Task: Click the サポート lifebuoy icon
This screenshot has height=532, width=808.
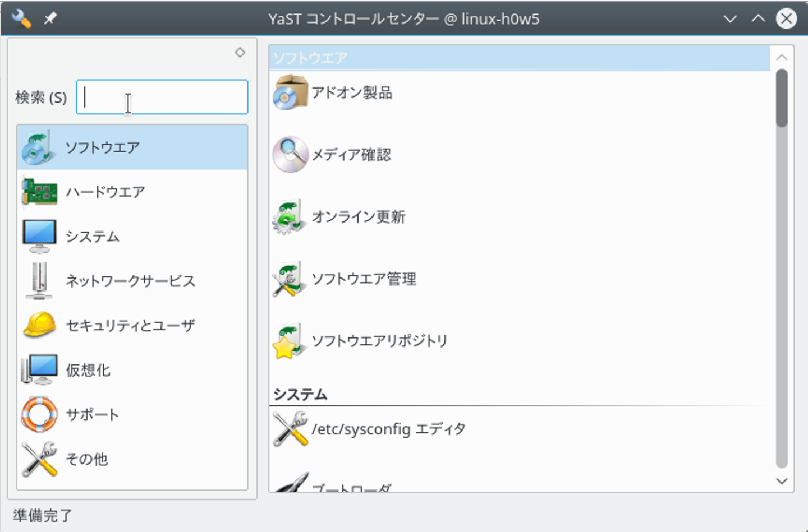Action: tap(39, 414)
